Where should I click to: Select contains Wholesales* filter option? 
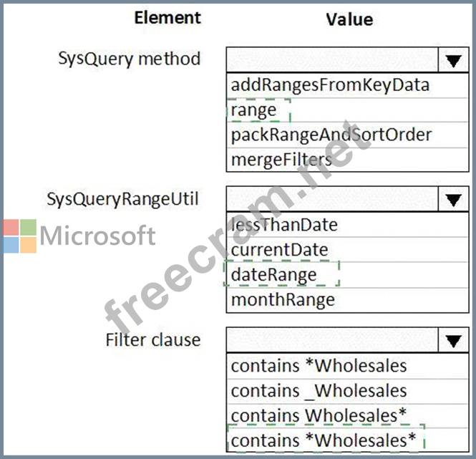(319, 415)
